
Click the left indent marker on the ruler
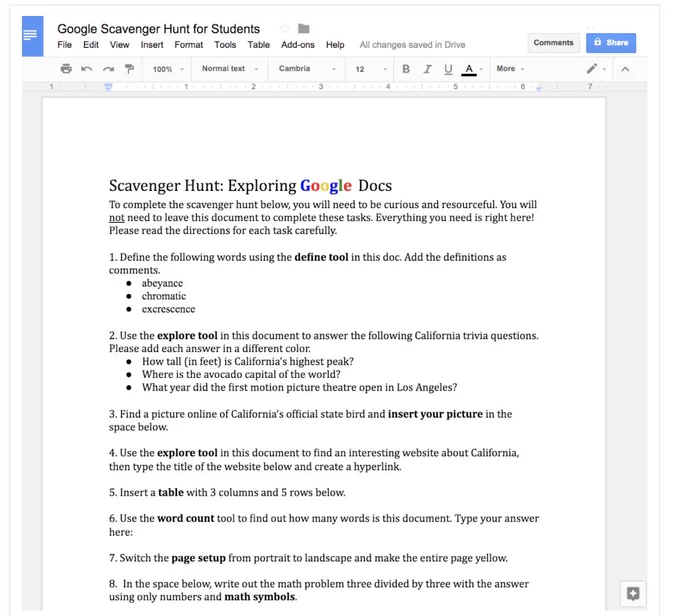tap(108, 87)
